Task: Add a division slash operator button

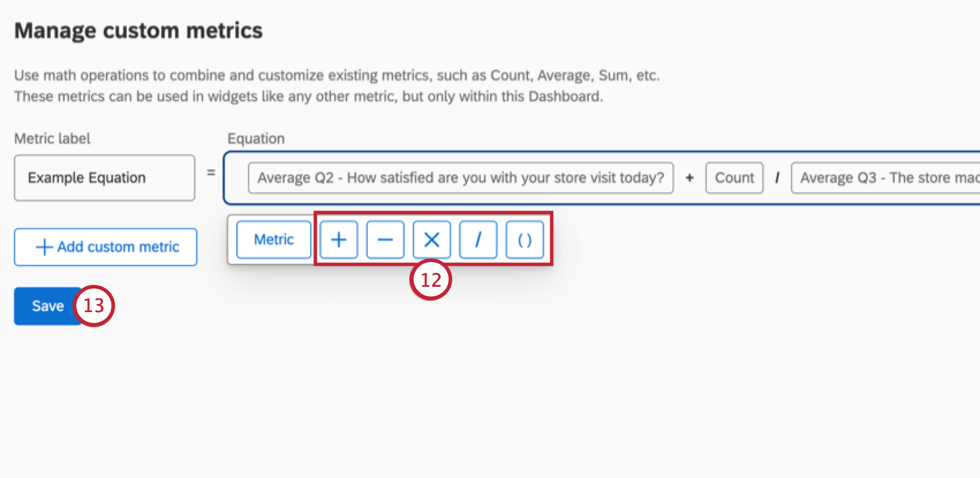Action: [478, 240]
